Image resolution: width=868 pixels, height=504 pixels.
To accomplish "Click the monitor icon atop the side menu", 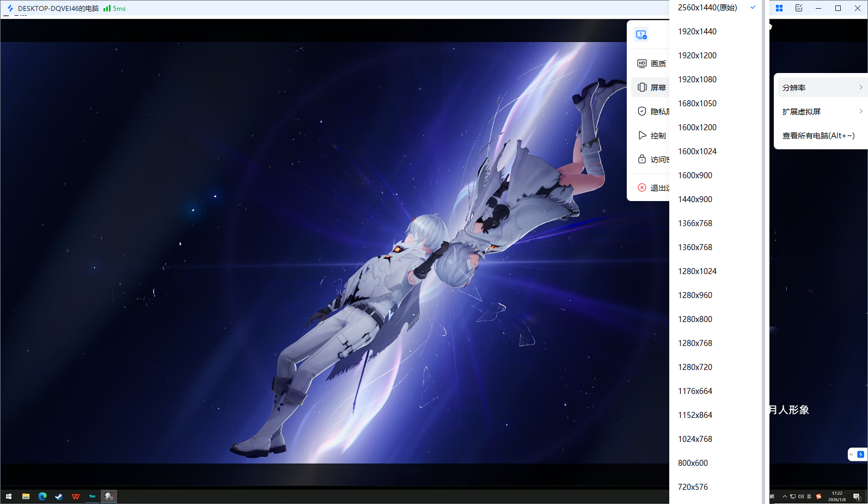I will coord(641,35).
